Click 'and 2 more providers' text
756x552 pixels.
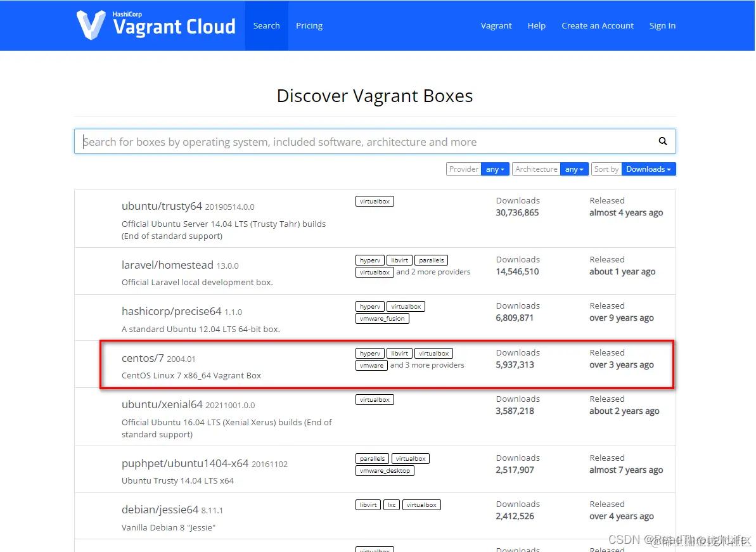tap(433, 272)
